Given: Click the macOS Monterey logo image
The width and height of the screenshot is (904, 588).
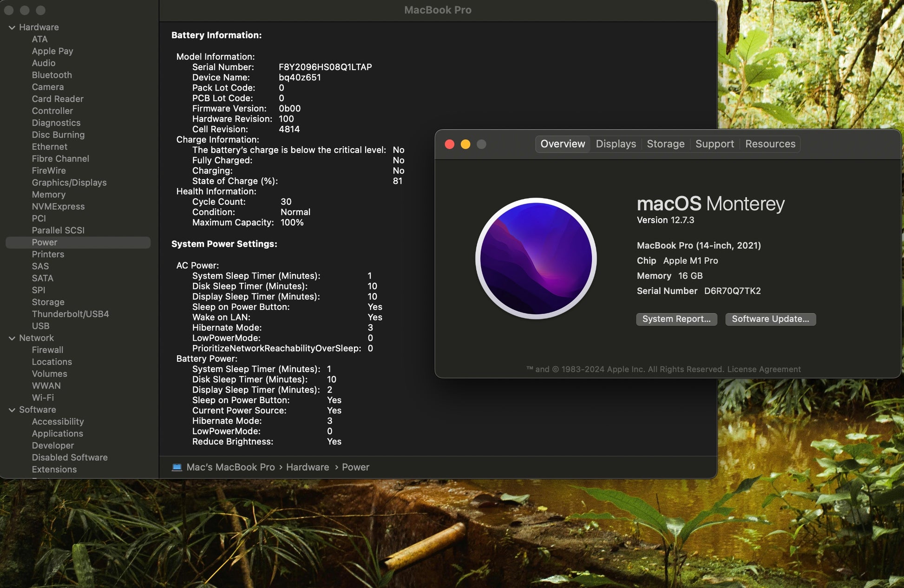Looking at the screenshot, I should 536,258.
